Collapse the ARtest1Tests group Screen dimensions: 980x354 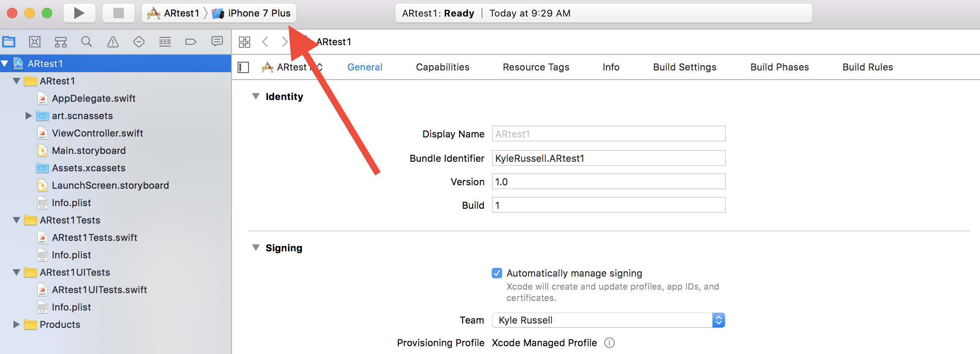pyautogui.click(x=17, y=220)
